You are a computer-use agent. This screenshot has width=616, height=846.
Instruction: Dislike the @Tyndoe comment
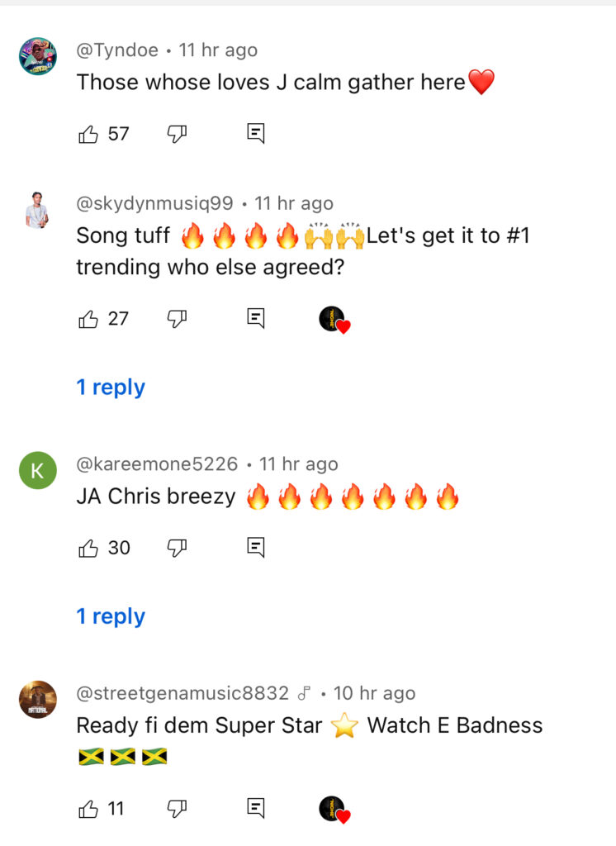[x=177, y=134]
